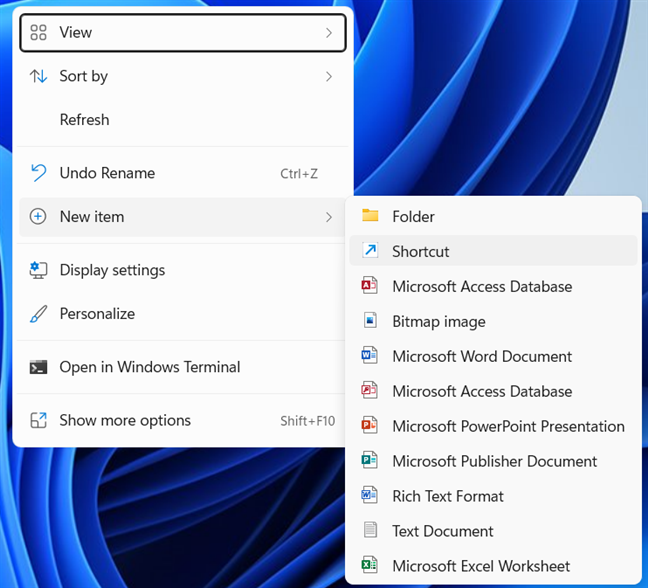The image size is (648, 588).
Task: Choose Microsoft PowerPoint Presentation
Action: coord(493,426)
